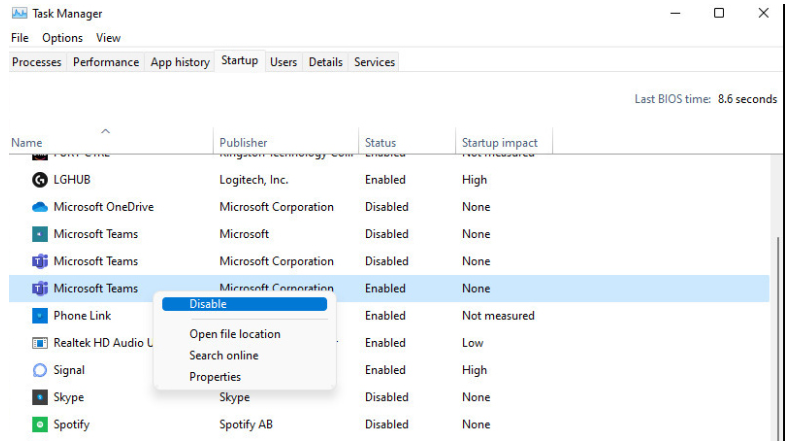Click the Signal app icon
This screenshot has height=443, width=786.
click(x=40, y=370)
